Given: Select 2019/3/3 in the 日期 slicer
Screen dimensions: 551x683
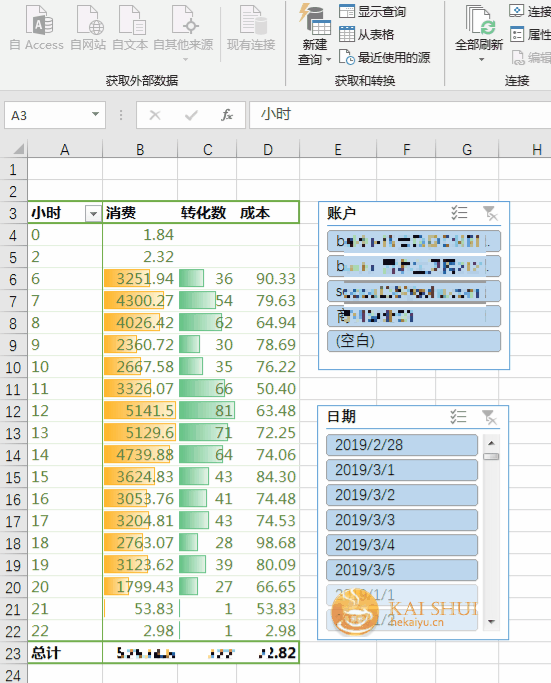Looking at the screenshot, I should click(x=402, y=520).
